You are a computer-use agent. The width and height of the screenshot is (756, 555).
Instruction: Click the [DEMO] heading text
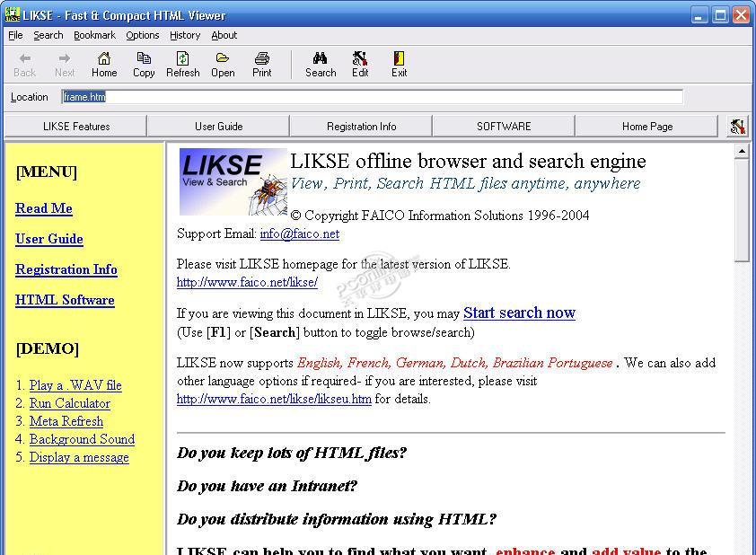click(48, 348)
